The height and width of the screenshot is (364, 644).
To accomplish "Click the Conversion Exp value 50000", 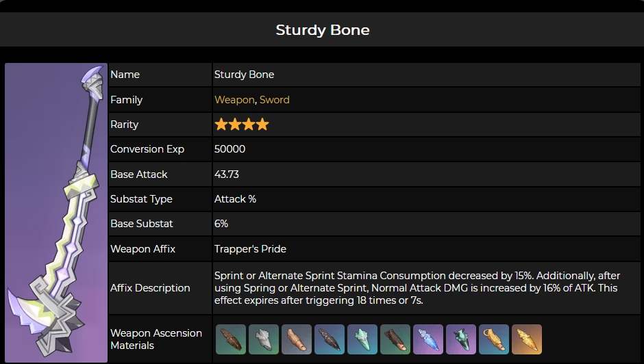I will point(230,149).
